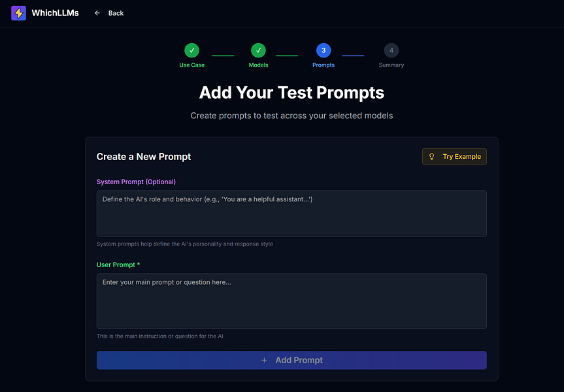
Task: Click the lightbulb icon on Try Example
Action: 431,156
